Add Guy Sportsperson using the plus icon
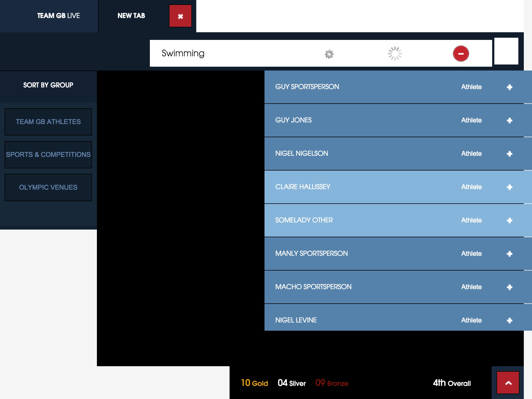 pyautogui.click(x=510, y=87)
